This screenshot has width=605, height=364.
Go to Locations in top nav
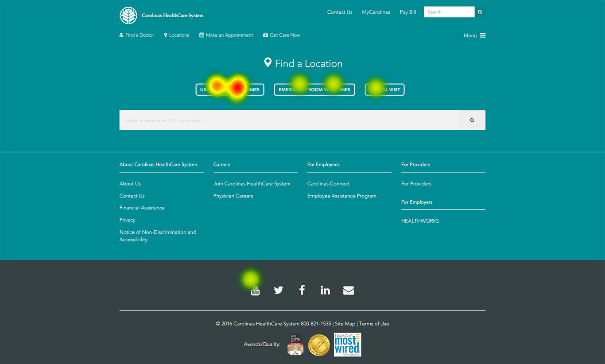click(176, 35)
